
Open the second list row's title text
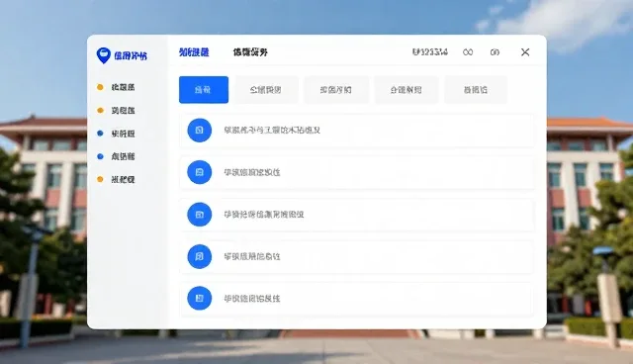tap(252, 172)
